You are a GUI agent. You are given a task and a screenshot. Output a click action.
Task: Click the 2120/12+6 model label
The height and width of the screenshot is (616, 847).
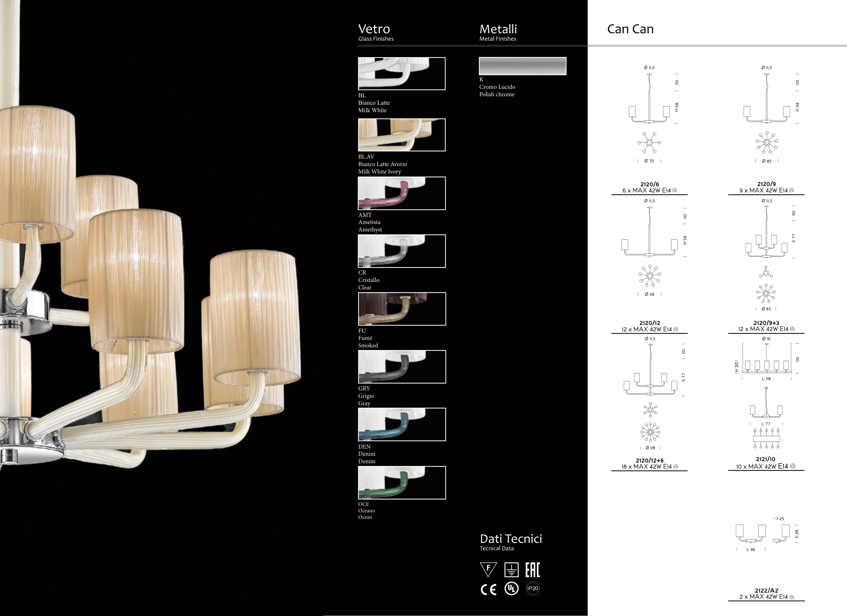[649, 460]
